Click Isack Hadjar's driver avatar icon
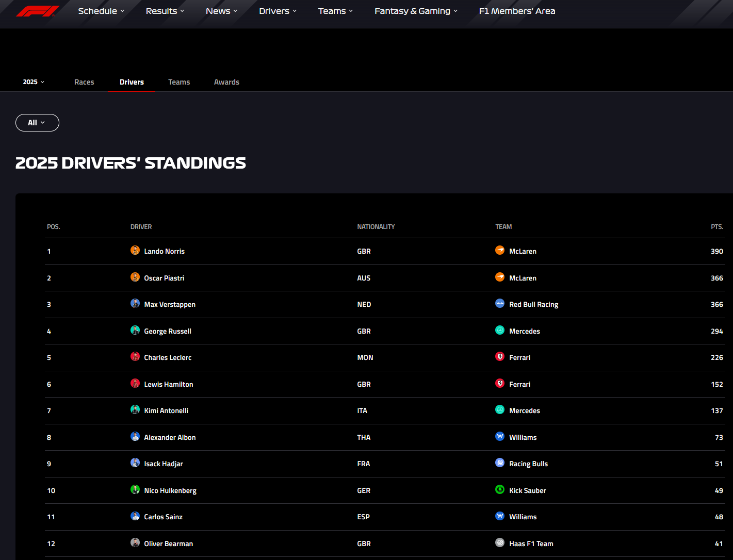Viewport: 733px width, 560px height. point(135,463)
